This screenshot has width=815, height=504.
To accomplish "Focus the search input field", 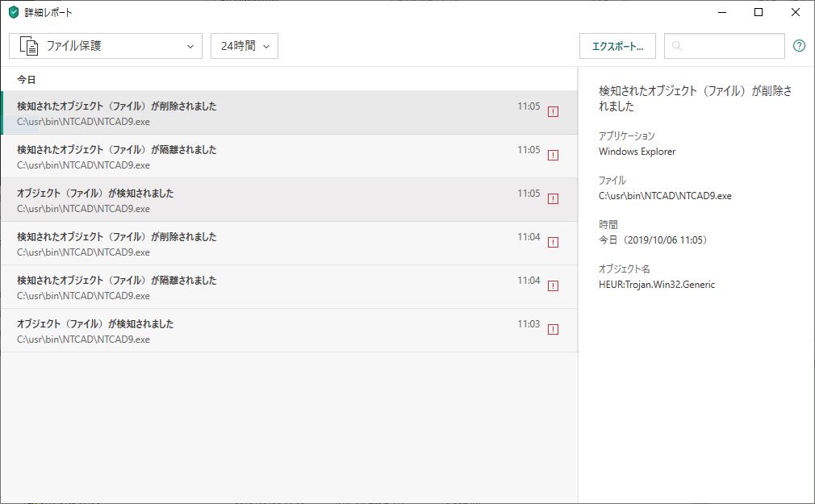I will 724,46.
